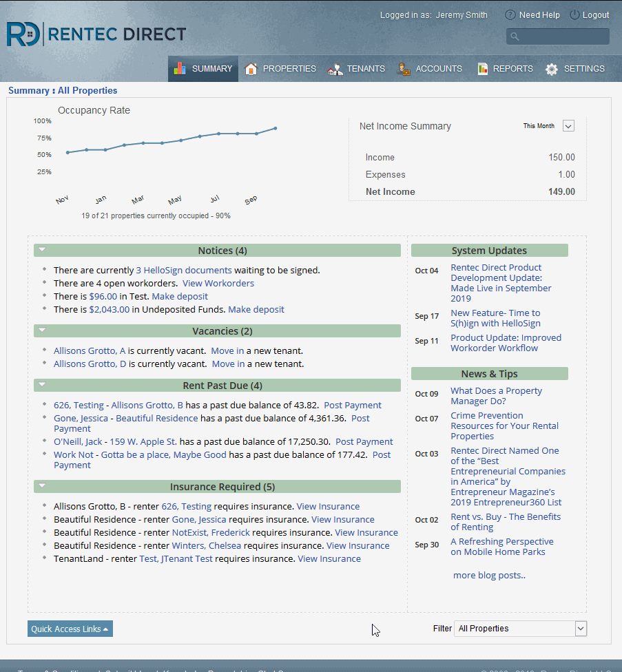Click the search magnifier icon
622x672 pixels.
(x=514, y=36)
